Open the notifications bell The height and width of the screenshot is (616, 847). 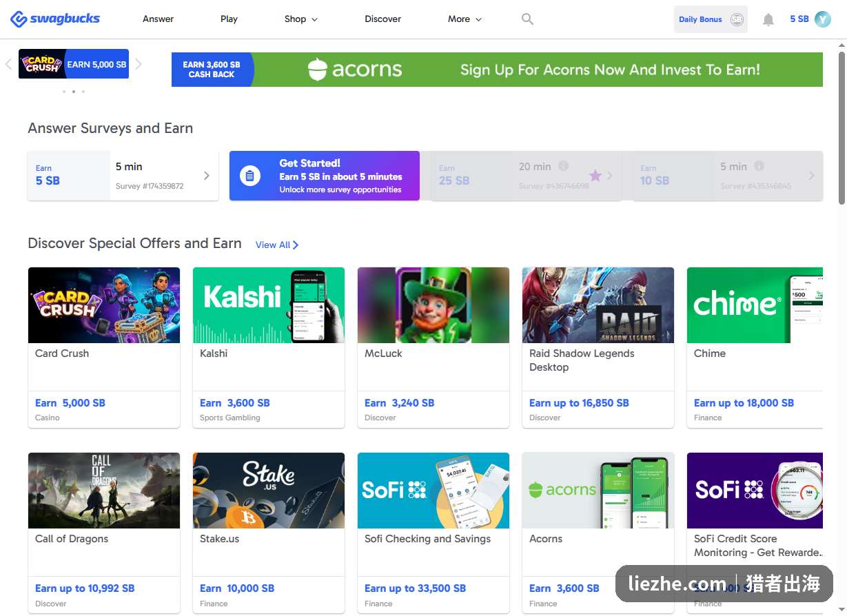tap(768, 20)
